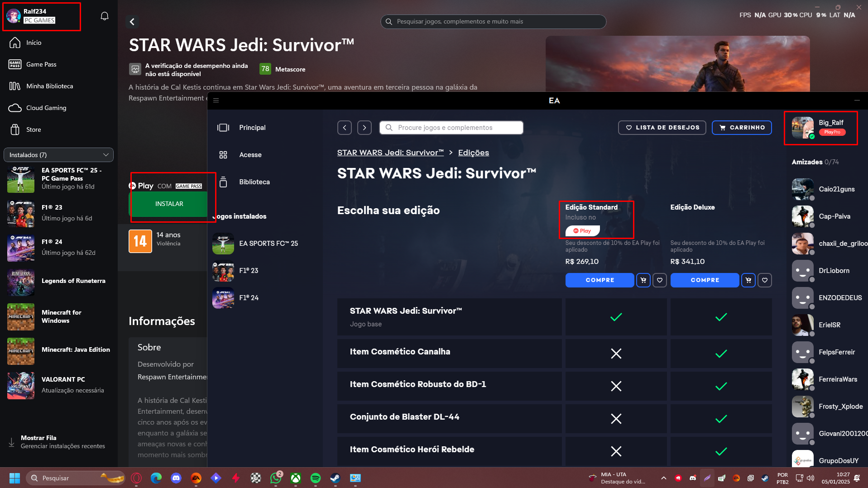Image resolution: width=868 pixels, height=488 pixels.
Task: Open Game Pass in Xbox sidebar
Action: 59,64
